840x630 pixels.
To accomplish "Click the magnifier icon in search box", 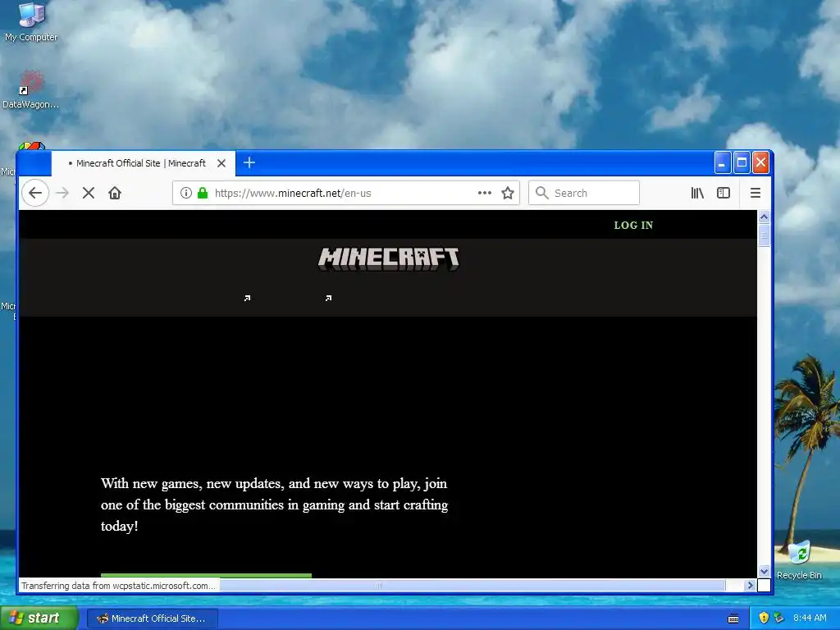I will (541, 193).
